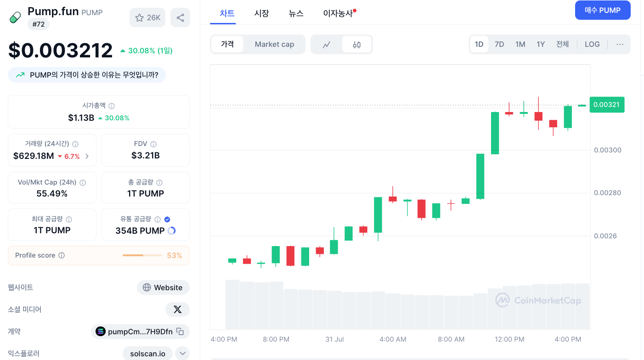
Task: Toggle LOG scale on chart
Action: 592,44
